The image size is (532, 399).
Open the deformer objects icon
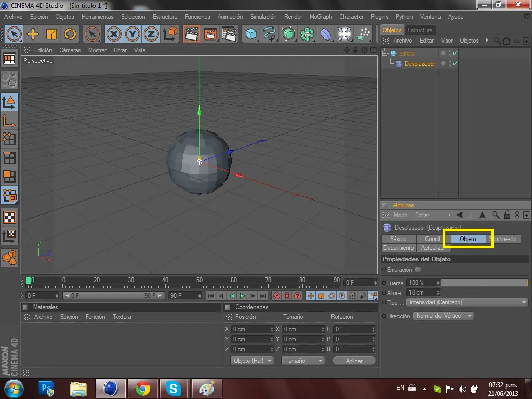click(x=326, y=34)
